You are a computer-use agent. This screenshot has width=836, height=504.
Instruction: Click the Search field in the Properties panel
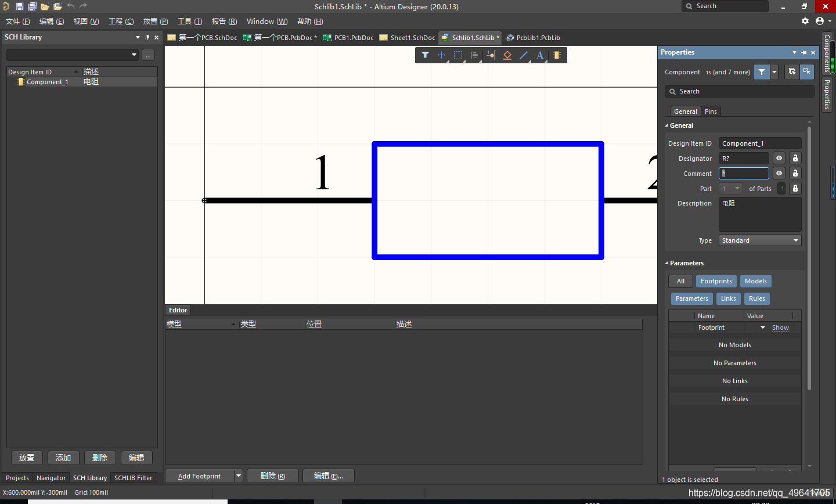coord(740,91)
